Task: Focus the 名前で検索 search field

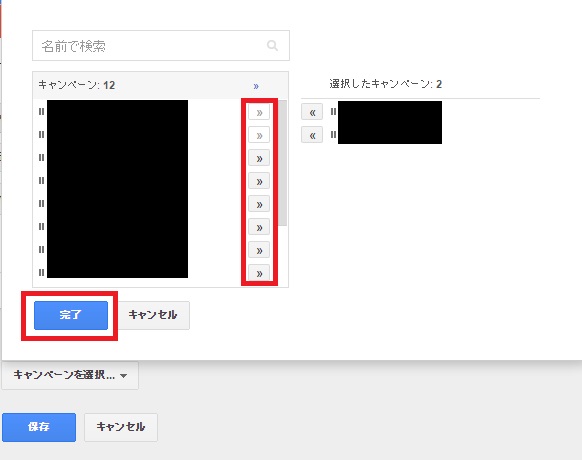Action: tap(161, 46)
